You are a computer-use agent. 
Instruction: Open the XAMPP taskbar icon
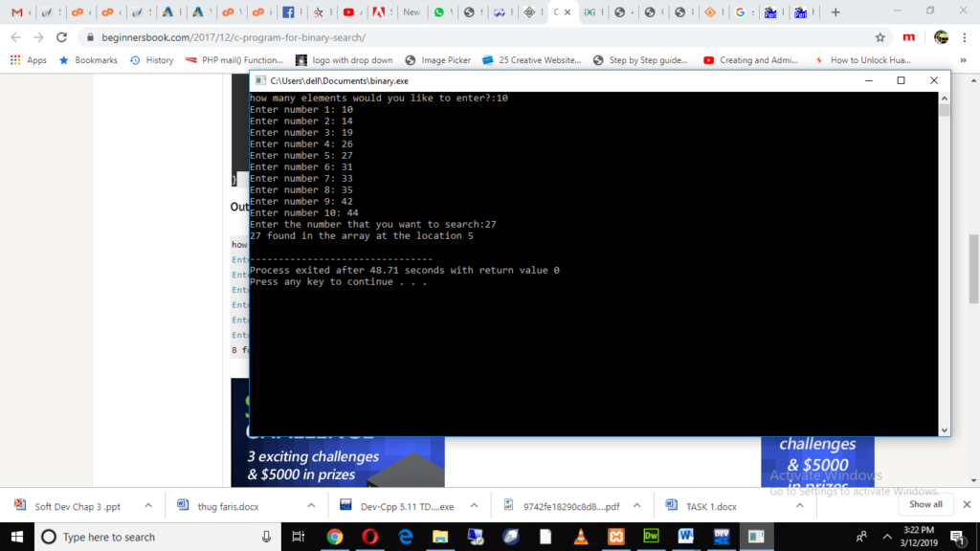[x=615, y=537]
